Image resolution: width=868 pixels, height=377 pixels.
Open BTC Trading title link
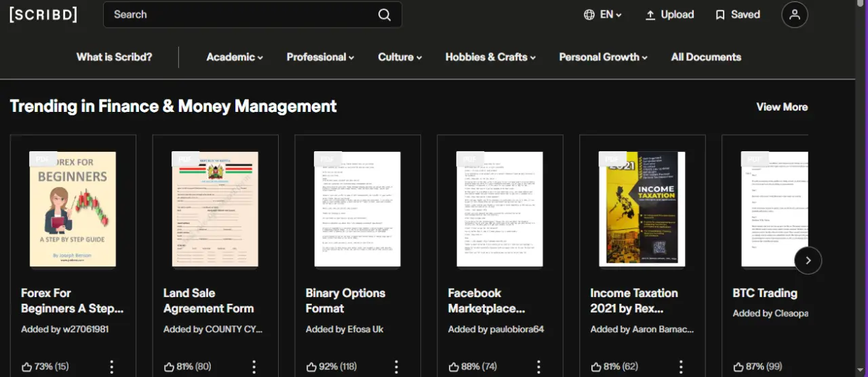pos(765,293)
